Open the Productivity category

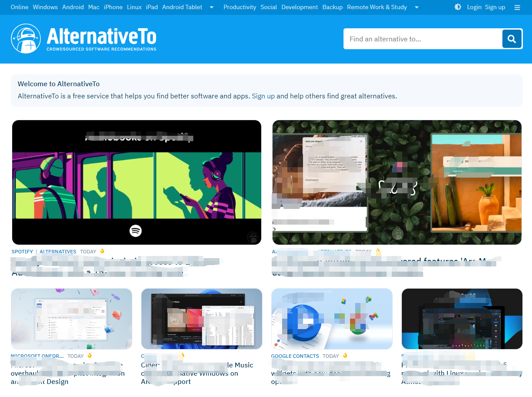[x=240, y=7]
